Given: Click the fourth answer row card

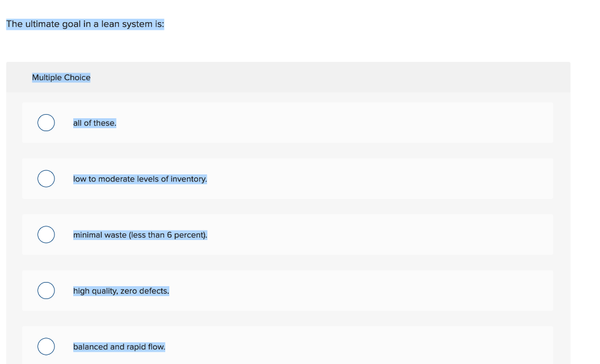Looking at the screenshot, I should [x=287, y=290].
